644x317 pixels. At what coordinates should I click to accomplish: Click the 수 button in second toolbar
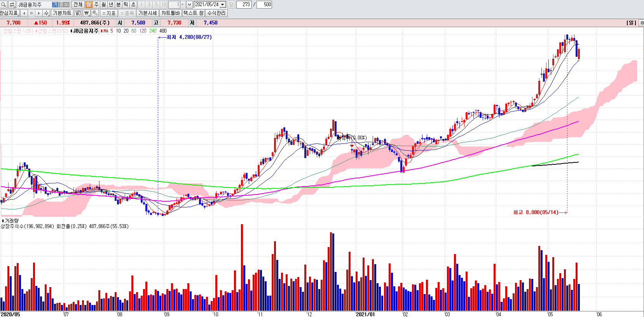tap(46, 13)
